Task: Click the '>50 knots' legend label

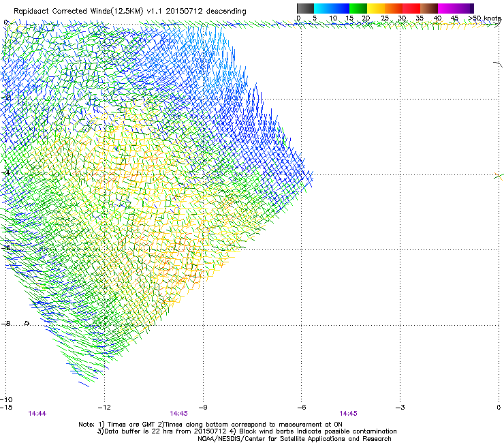Action: (x=485, y=18)
